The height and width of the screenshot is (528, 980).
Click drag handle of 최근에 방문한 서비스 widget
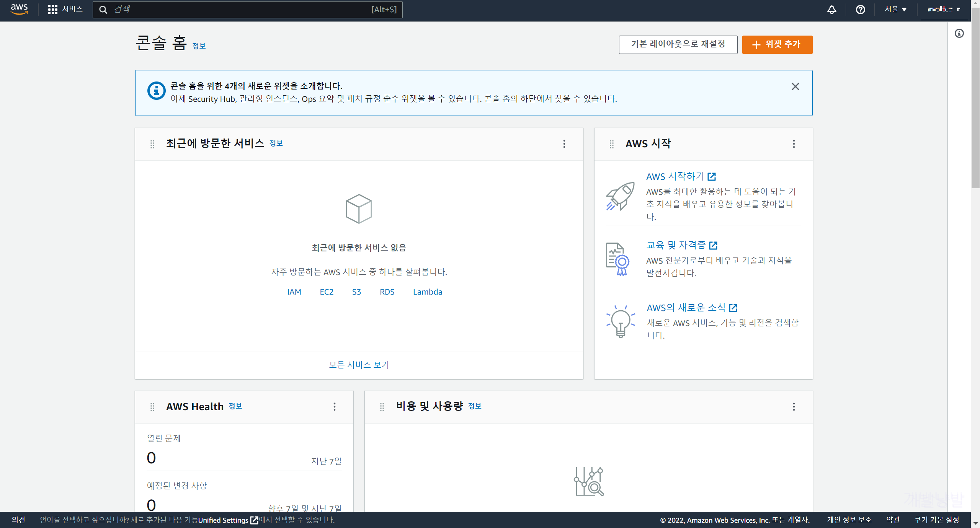click(x=152, y=144)
